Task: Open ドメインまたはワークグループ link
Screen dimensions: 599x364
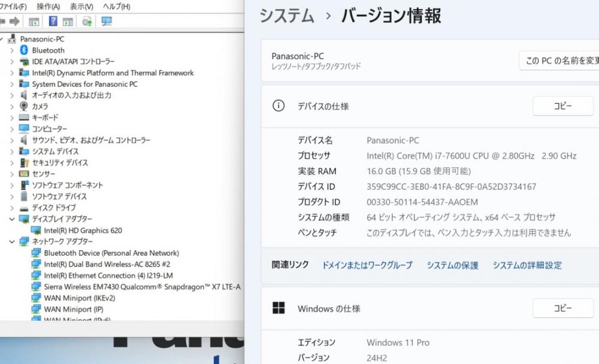Action: [367, 265]
